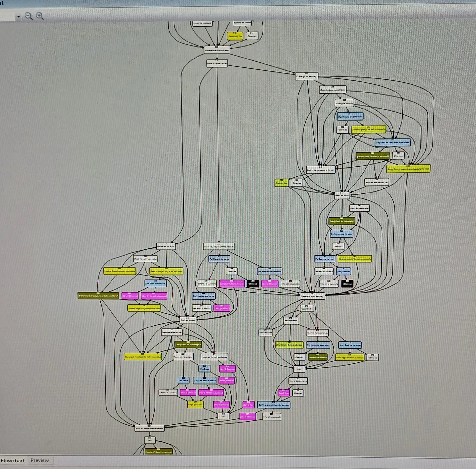Select the olive 'Check the fountain spout' node
476x469 pixels.
tap(188, 344)
